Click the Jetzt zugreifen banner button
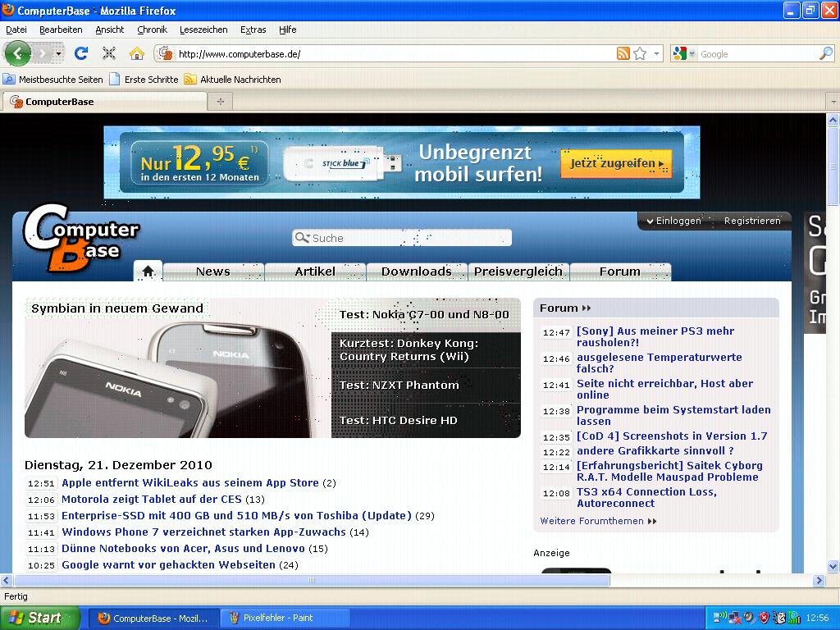Viewport: 840px width, 630px height. coord(616,163)
